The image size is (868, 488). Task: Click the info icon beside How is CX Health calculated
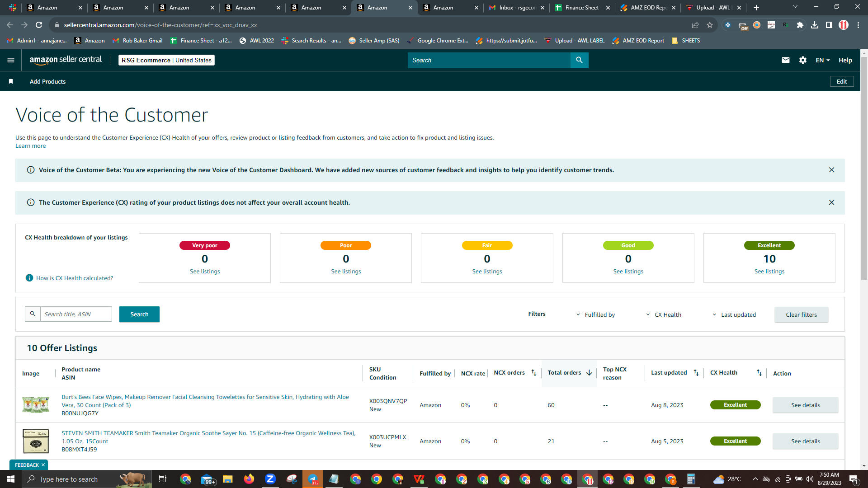29,278
